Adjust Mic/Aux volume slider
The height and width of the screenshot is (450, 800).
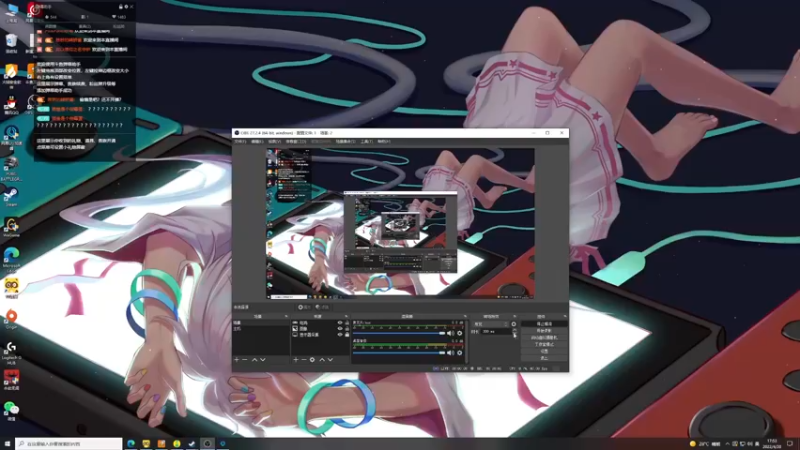(399, 333)
